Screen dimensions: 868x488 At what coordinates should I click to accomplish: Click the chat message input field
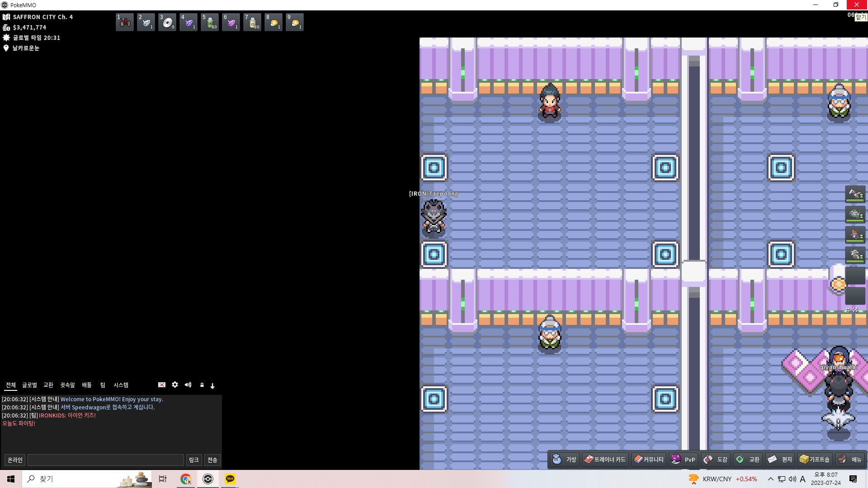click(106, 460)
